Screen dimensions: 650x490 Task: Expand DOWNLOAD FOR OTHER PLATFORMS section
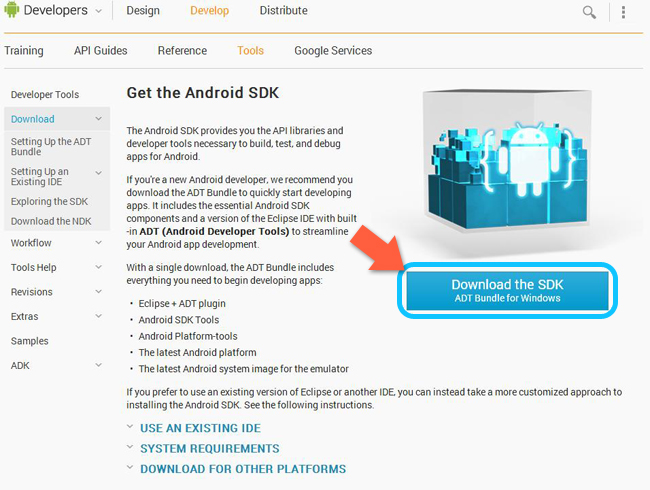pos(243,469)
